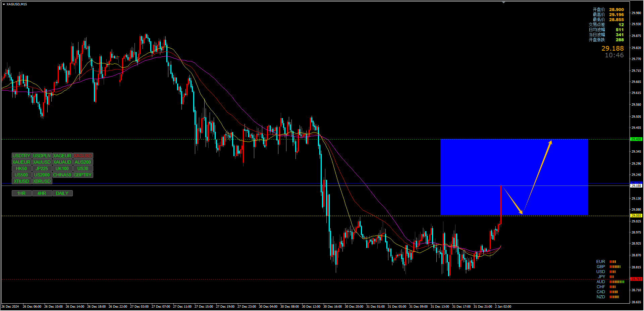The image size is (644, 311).
Task: Click the JPY strength label
Action: tap(601, 277)
